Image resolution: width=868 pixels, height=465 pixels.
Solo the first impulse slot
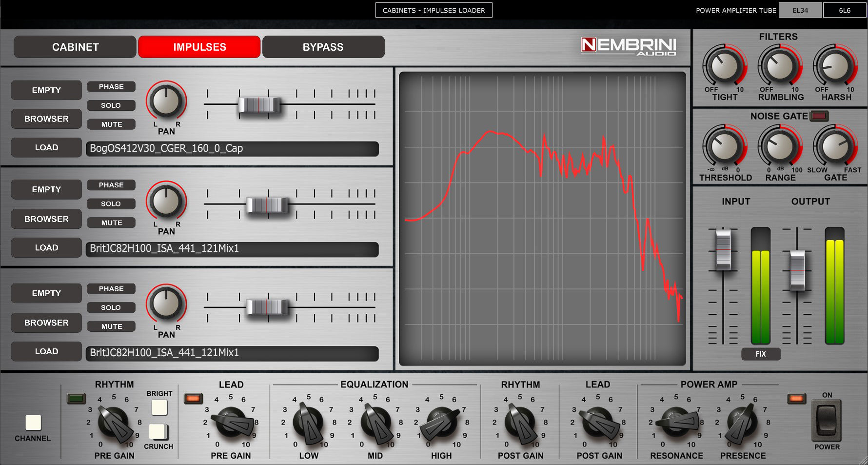[x=111, y=105]
